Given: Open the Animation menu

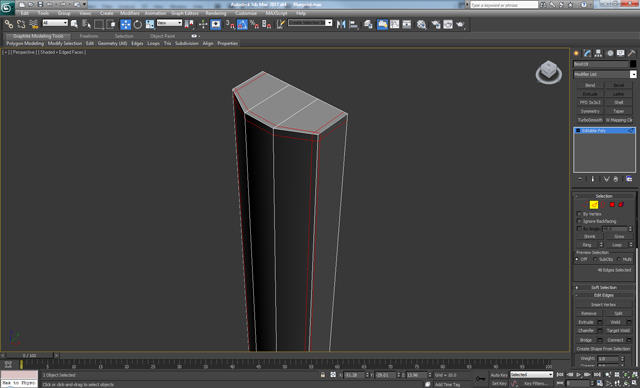Looking at the screenshot, I should click(155, 13).
